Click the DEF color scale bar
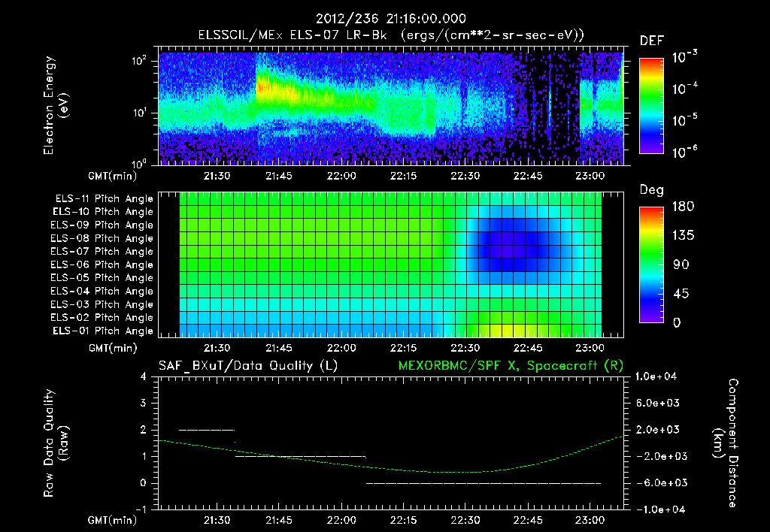Viewport: 770px width, 532px height. pos(651,106)
